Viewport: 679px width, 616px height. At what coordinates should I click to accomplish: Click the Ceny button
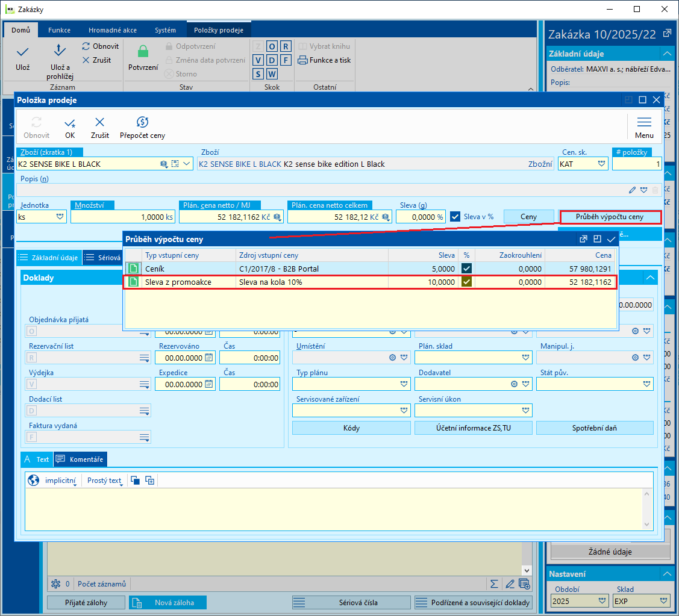528,216
